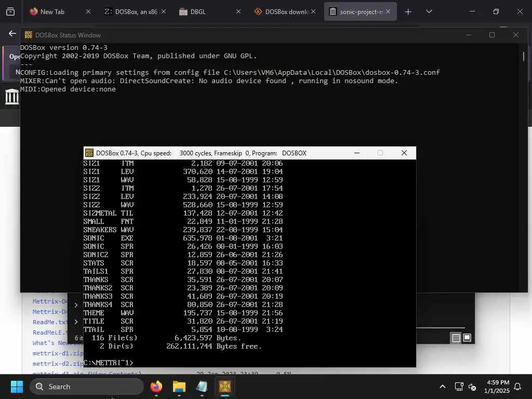Switch to large thumbnails view icon

[x=467, y=338]
